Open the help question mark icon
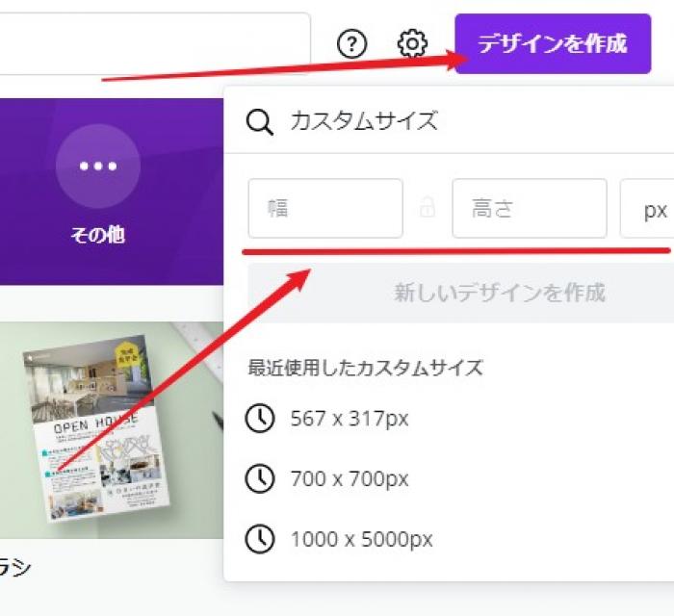 pos(352,43)
